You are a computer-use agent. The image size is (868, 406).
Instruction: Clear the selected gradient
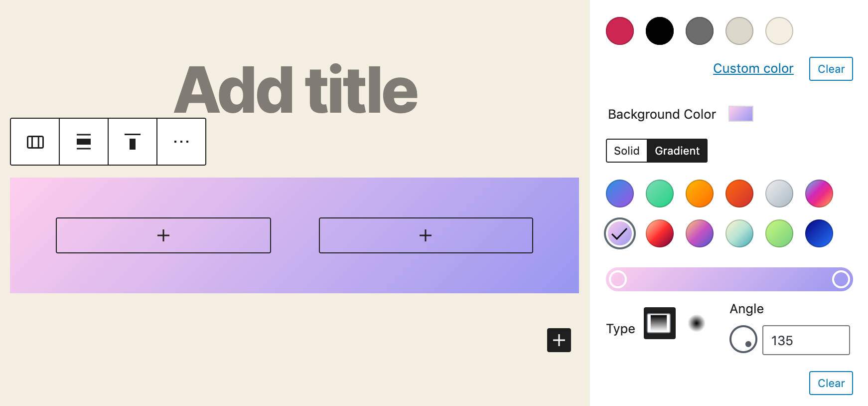click(x=831, y=383)
